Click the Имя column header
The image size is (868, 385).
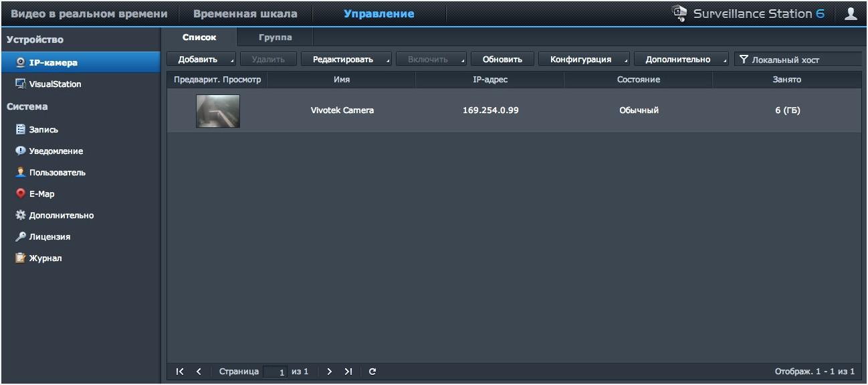[342, 80]
